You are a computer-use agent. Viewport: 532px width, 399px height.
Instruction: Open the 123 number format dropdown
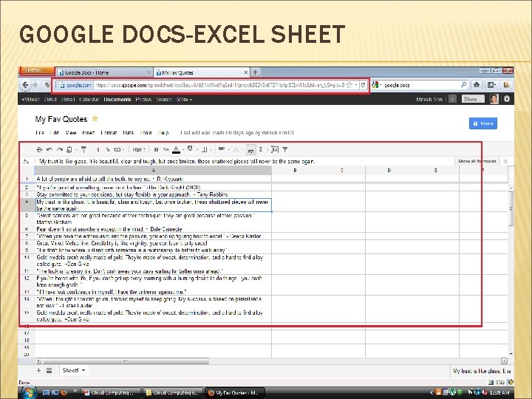(x=119, y=149)
